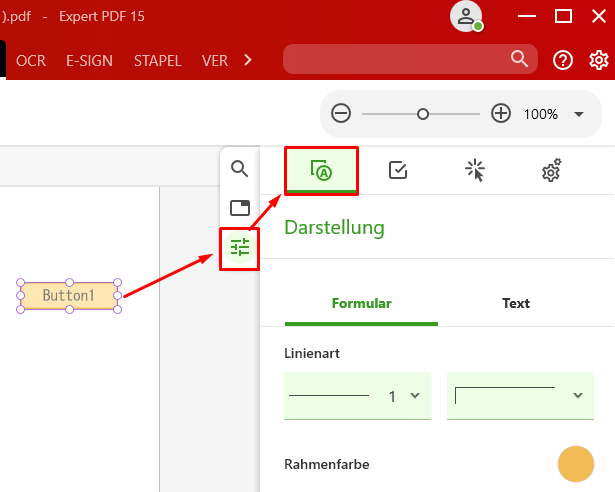Viewport: 615px width, 492px height.
Task: Close the Expert PDF window
Action: [x=599, y=16]
